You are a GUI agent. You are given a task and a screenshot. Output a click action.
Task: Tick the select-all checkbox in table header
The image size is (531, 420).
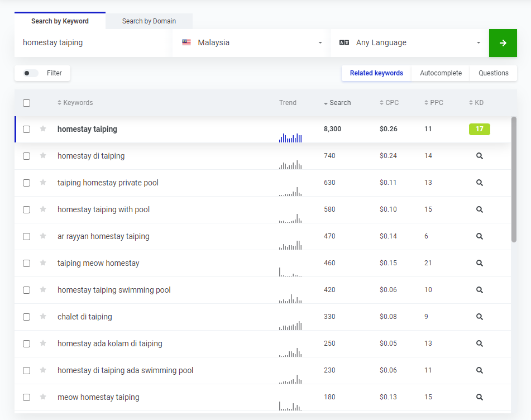click(x=26, y=103)
